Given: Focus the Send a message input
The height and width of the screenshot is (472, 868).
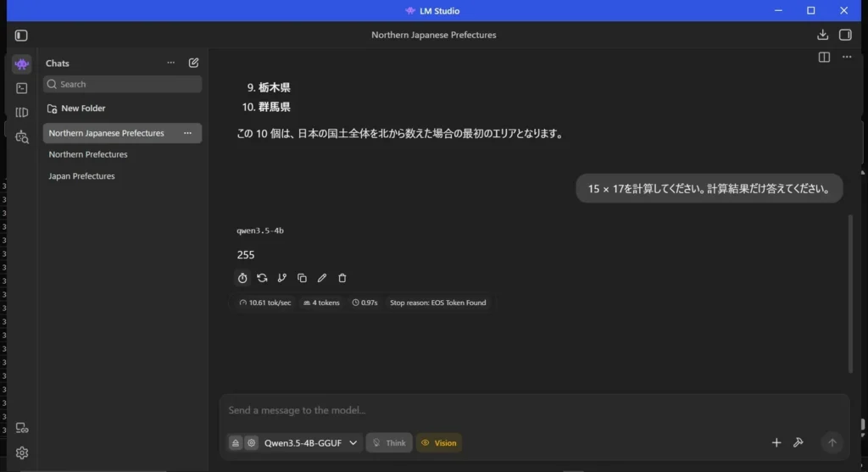Looking at the screenshot, I should point(534,410).
